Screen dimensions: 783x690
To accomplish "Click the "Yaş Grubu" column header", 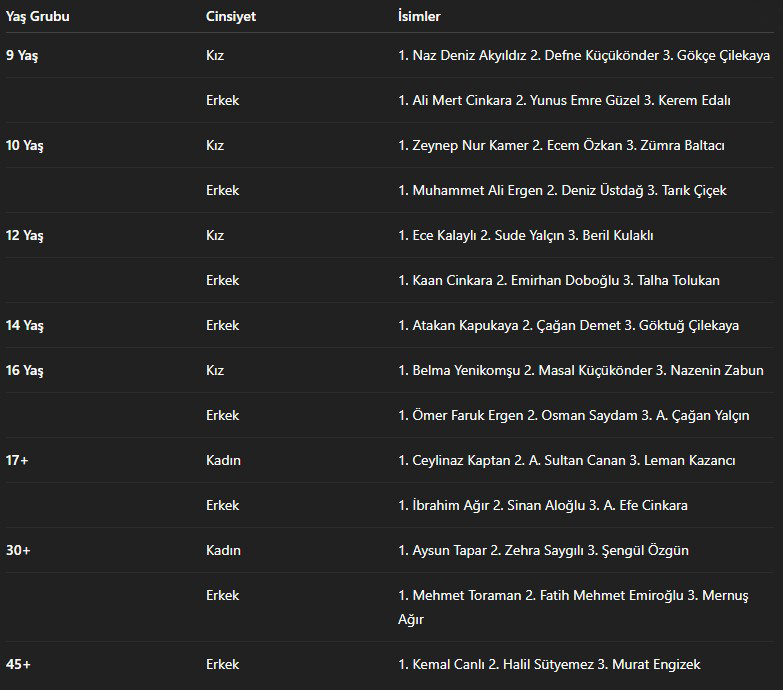I will 38,17.
